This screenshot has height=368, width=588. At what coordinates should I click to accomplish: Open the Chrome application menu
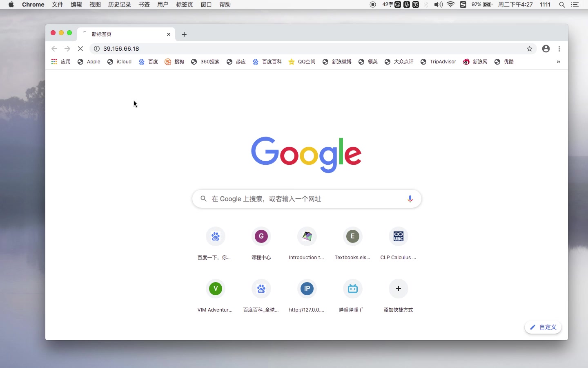[33, 4]
